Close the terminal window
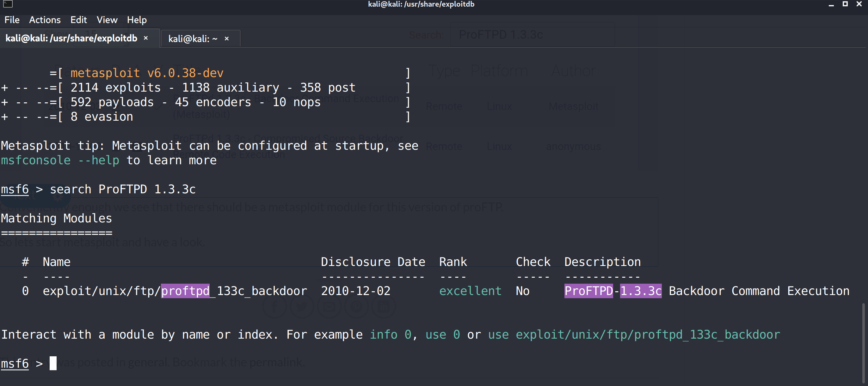The width and height of the screenshot is (868, 386). click(x=859, y=4)
